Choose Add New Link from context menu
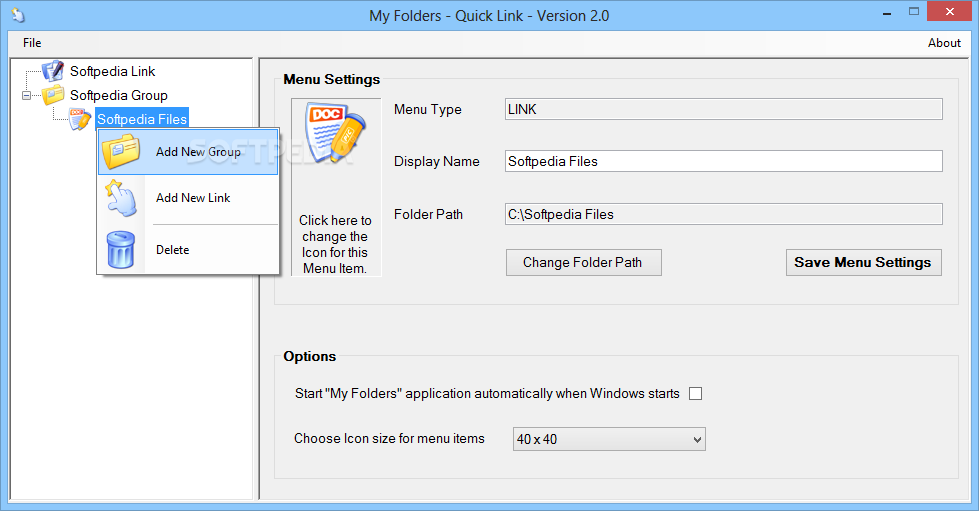Viewport: 979px width, 511px height. click(x=188, y=198)
